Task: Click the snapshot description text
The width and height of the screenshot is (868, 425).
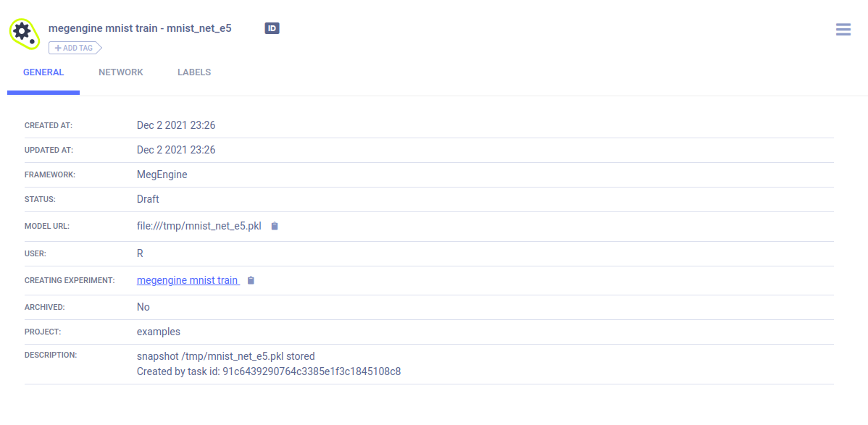Action: (x=225, y=356)
